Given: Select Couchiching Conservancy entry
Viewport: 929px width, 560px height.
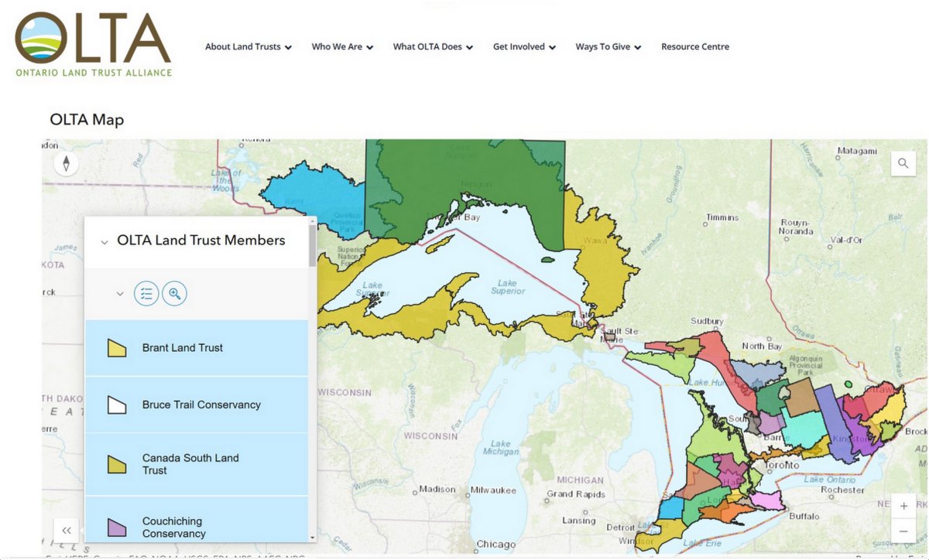Looking at the screenshot, I should pos(197,520).
